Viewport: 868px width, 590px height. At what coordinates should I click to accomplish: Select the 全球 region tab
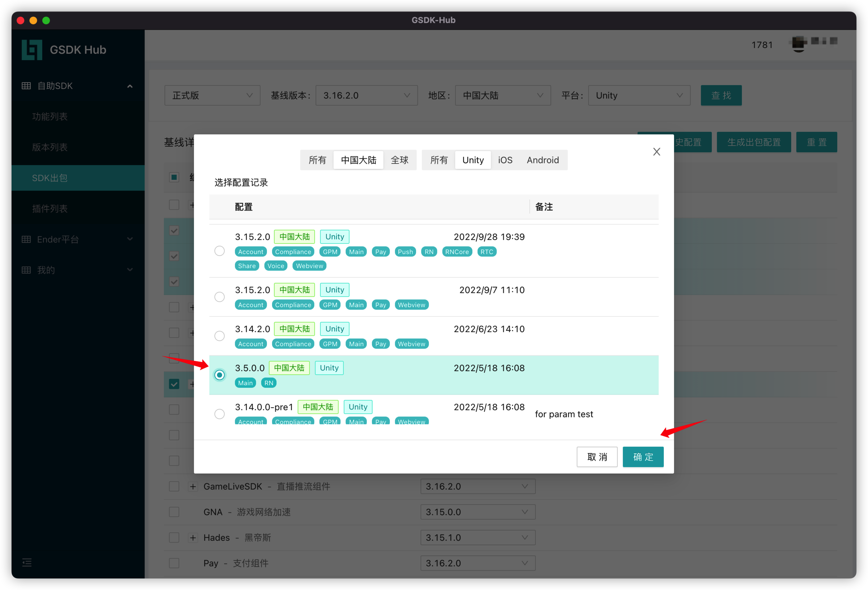[x=399, y=160]
